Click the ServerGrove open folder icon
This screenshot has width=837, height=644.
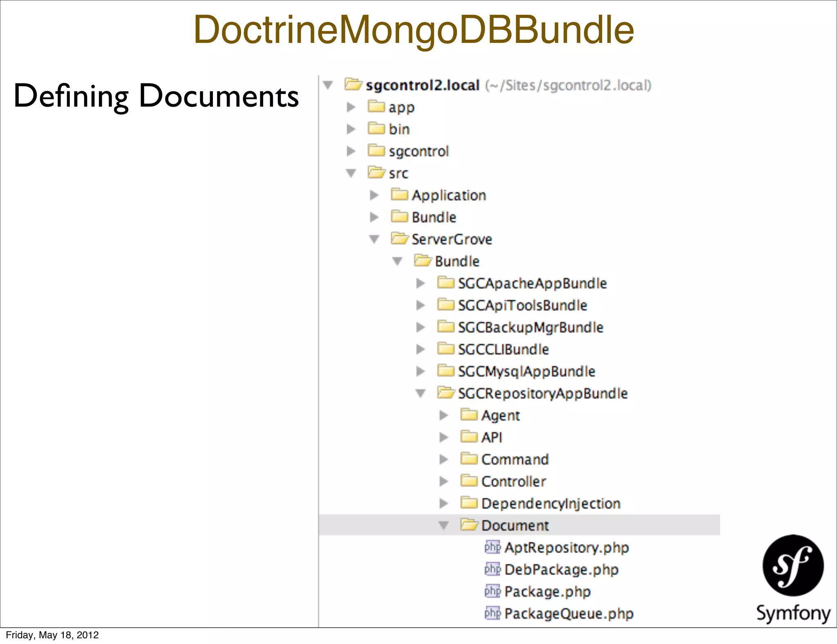tap(400, 238)
